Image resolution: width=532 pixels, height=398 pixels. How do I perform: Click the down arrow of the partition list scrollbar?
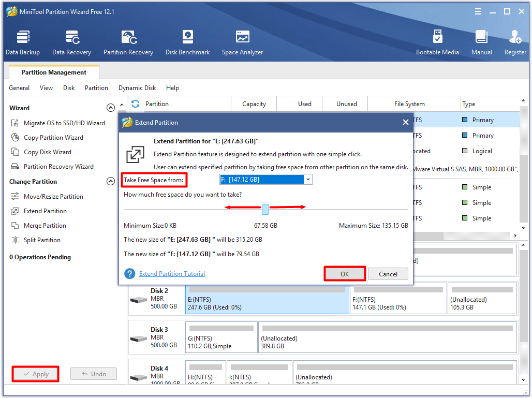tap(523, 228)
